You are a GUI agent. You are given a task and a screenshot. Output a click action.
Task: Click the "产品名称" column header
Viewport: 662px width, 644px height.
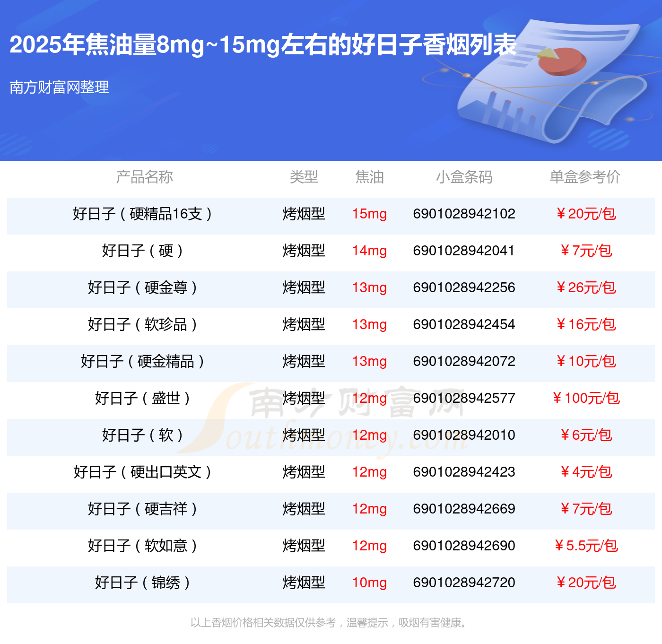[x=145, y=177]
